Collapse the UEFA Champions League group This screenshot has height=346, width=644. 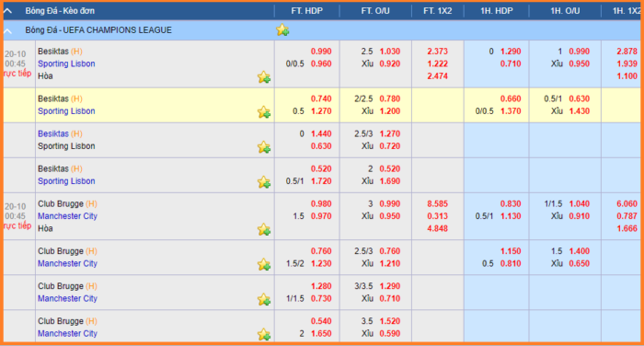(7, 30)
